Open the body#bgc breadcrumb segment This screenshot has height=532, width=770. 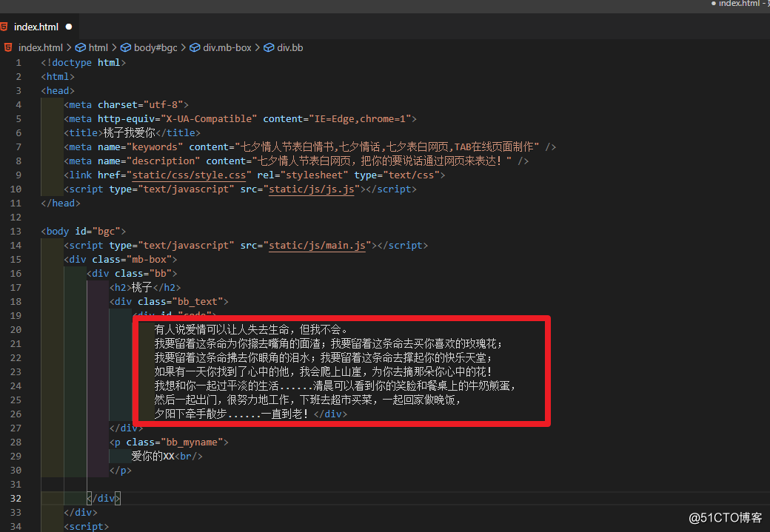pyautogui.click(x=155, y=47)
